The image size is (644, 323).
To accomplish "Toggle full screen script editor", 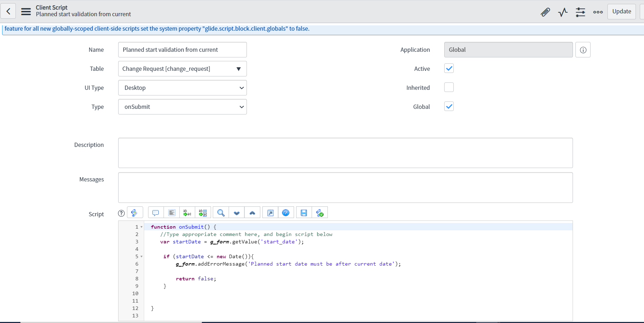I will tap(270, 213).
